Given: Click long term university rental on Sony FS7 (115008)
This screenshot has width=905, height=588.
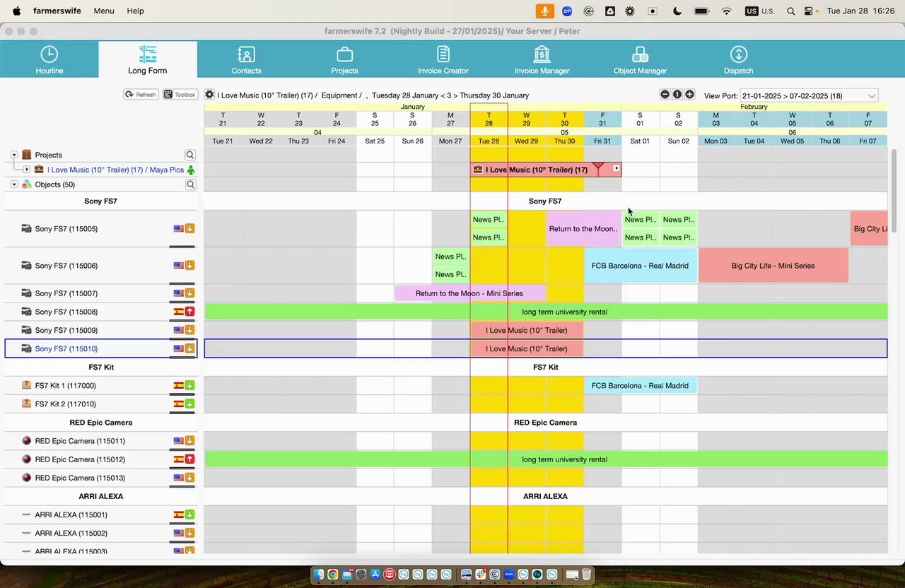Looking at the screenshot, I should click(x=546, y=312).
